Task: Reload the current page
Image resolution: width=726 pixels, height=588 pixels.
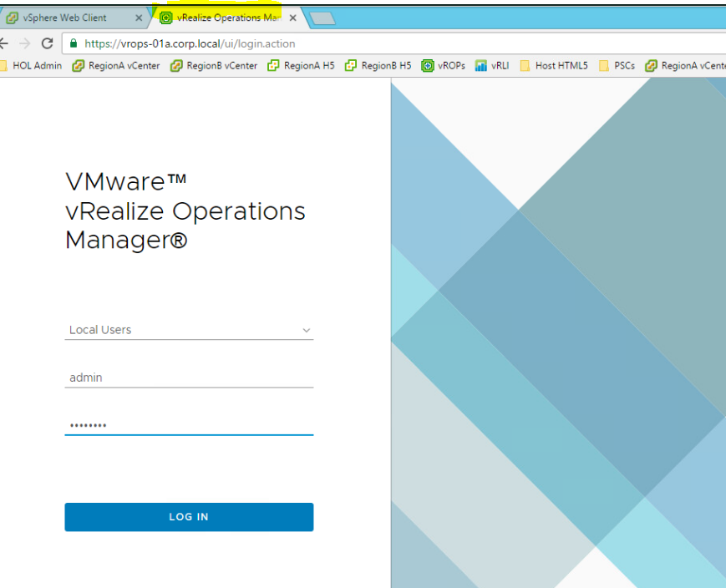Action: click(48, 43)
